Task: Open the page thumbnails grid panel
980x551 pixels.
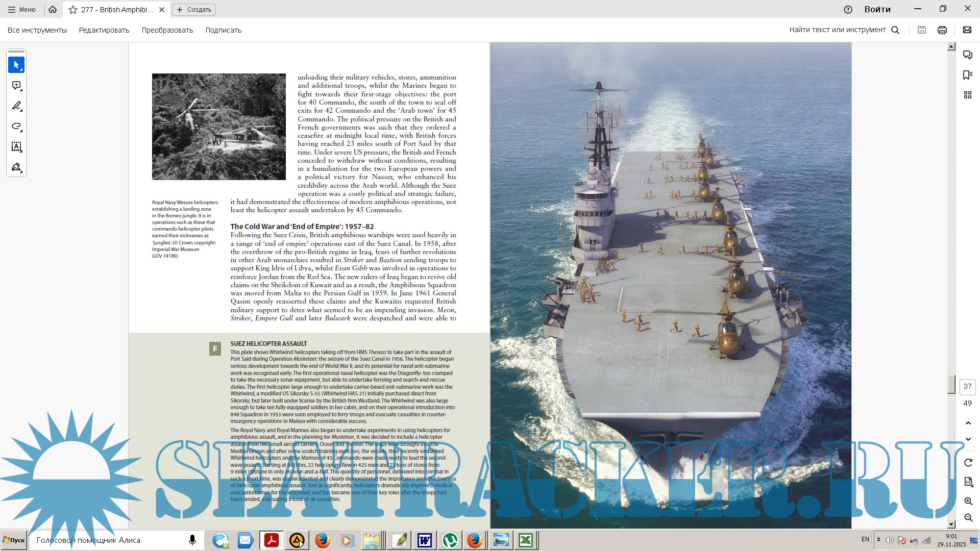Action: 967,95
